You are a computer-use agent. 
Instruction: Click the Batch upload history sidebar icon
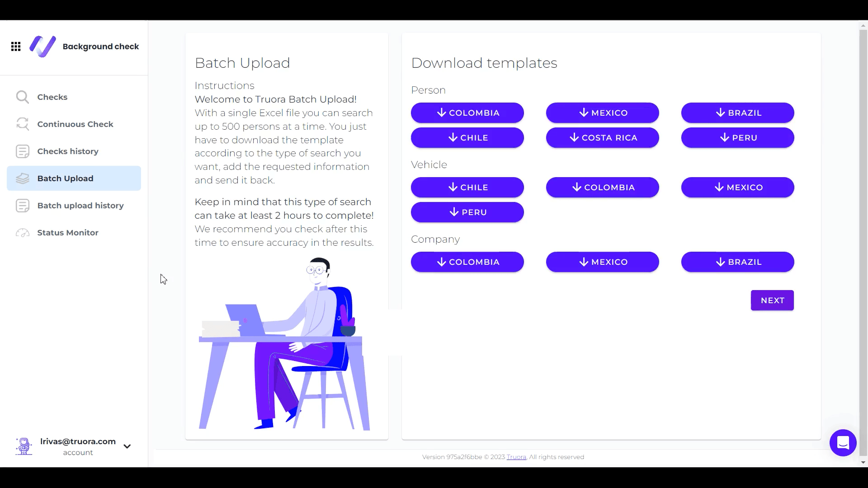pyautogui.click(x=23, y=206)
